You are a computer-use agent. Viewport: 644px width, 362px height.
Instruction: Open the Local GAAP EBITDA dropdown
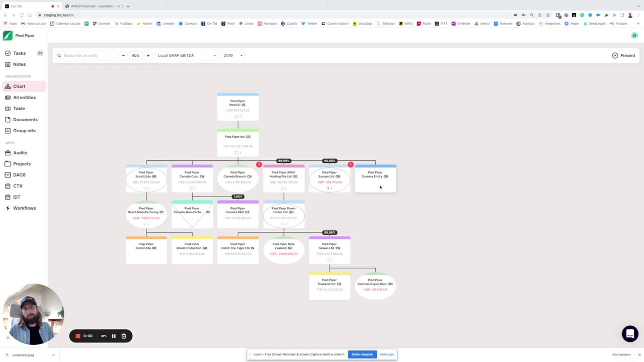(x=187, y=55)
